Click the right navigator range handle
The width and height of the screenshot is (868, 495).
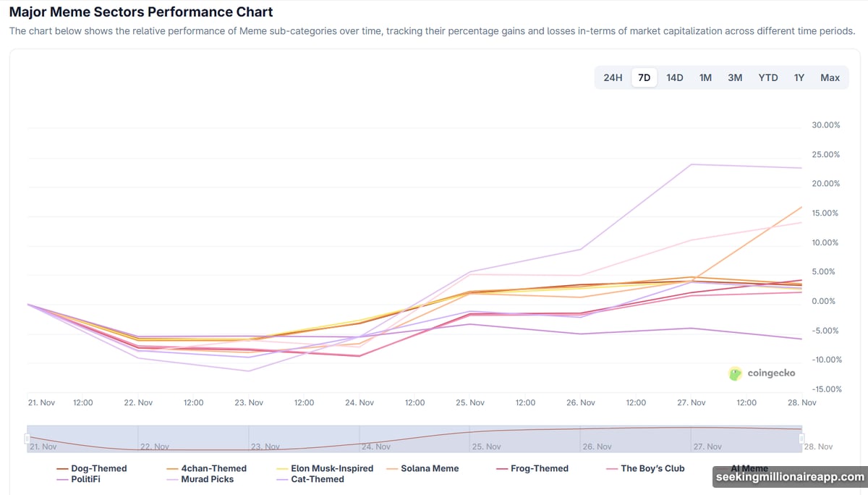point(801,439)
